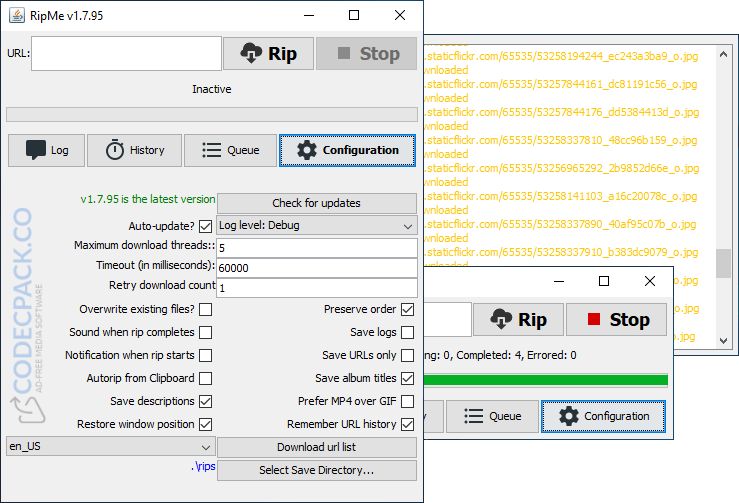The width and height of the screenshot is (739, 503).
Task: Open the Queue tab in the second window
Action: tap(493, 416)
